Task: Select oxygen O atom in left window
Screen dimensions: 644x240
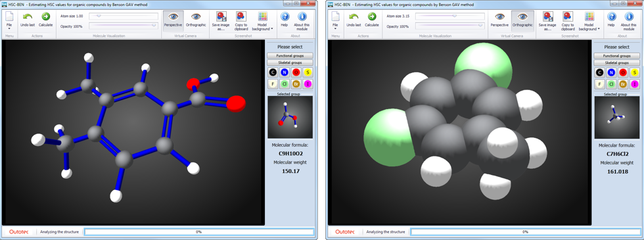Action: pyautogui.click(x=296, y=73)
